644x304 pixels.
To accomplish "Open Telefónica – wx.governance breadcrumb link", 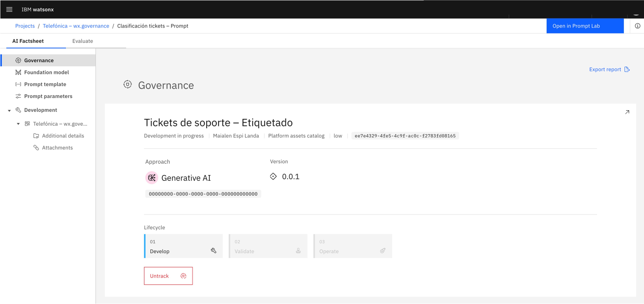I will pos(76,26).
